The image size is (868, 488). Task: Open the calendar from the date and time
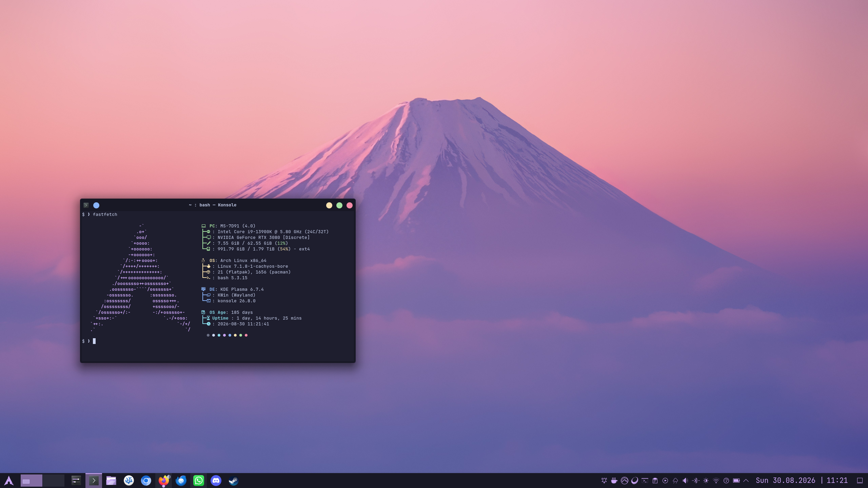tap(802, 481)
